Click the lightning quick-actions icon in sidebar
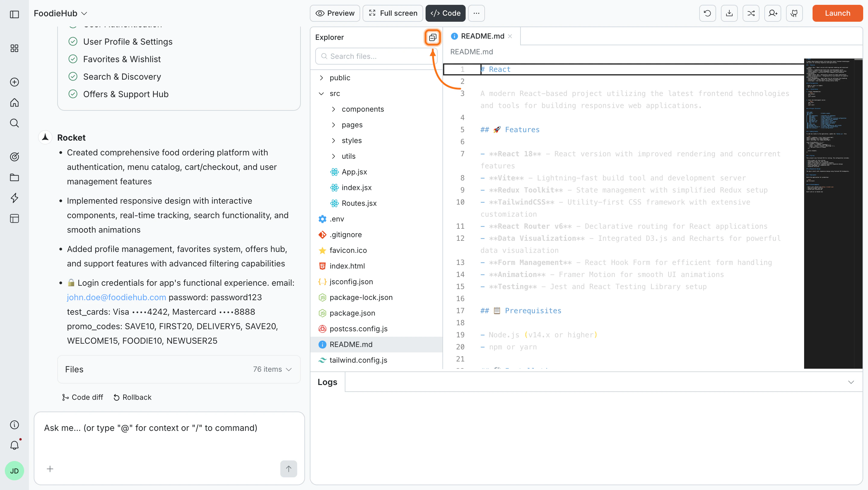 pos(14,198)
